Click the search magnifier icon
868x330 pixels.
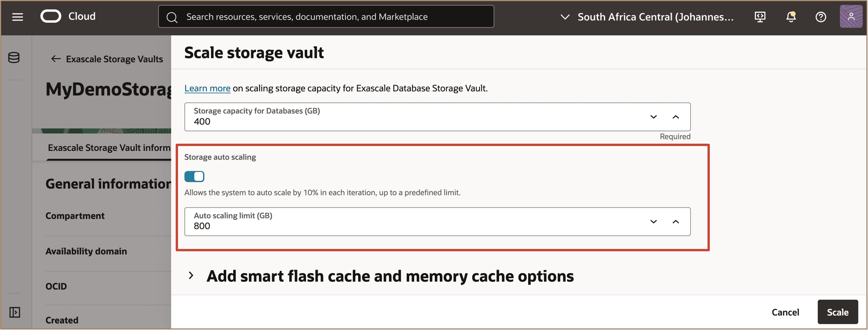[x=172, y=17]
